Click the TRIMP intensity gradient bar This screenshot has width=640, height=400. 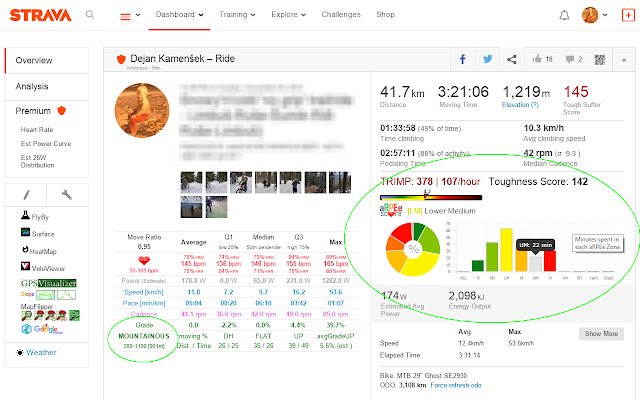tap(431, 198)
